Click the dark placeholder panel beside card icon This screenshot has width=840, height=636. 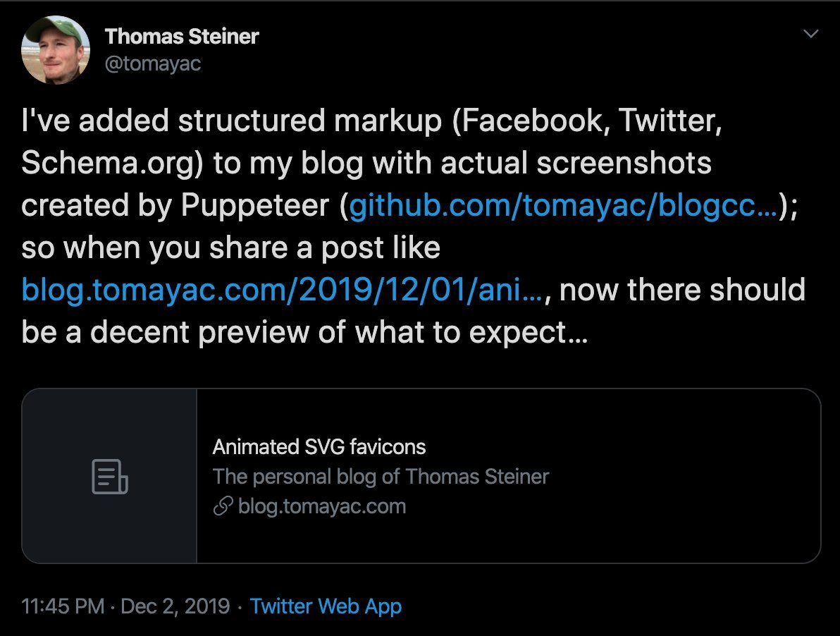(x=109, y=476)
